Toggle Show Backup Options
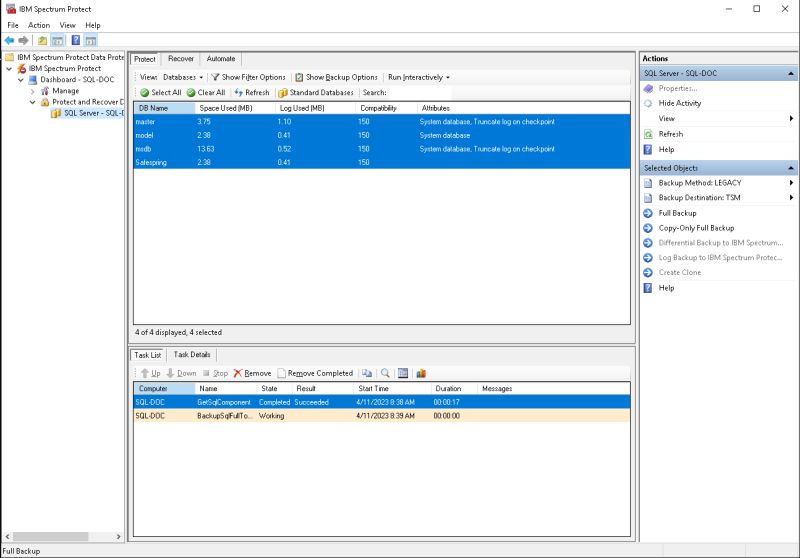The image size is (800, 558). coord(336,78)
